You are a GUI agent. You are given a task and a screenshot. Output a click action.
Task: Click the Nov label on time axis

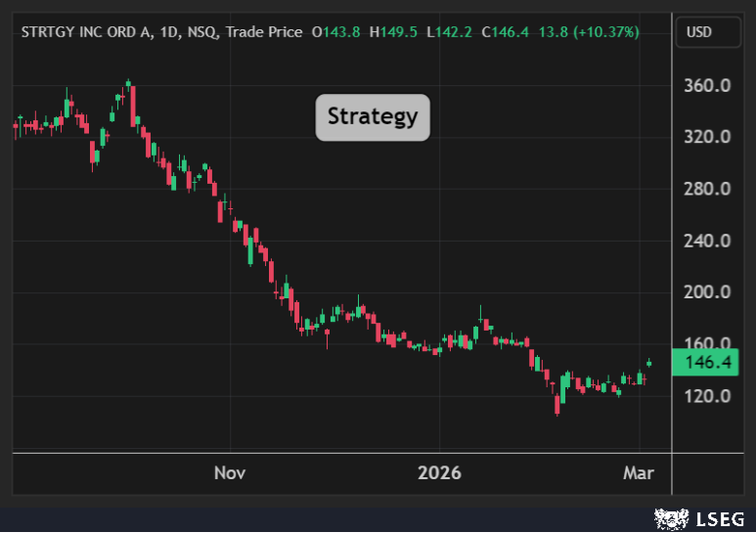(x=229, y=473)
